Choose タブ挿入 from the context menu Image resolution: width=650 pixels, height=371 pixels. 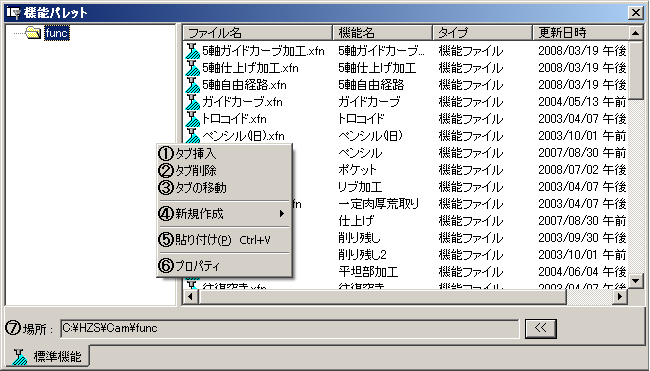click(224, 153)
